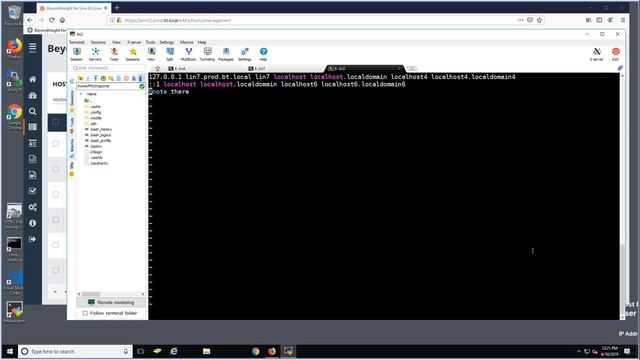Check the fourth checkbox in the hosts table
The image size is (640, 360).
(56, 194)
